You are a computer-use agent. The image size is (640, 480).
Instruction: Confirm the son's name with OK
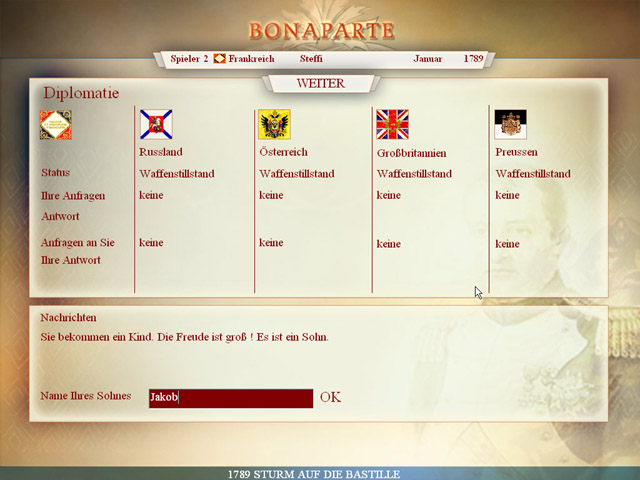[x=330, y=397]
